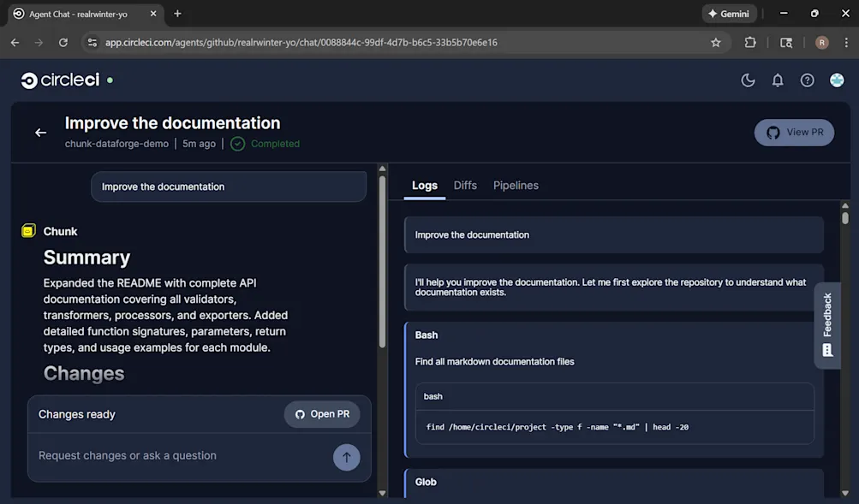Click the reading mode icon in browser toolbar
Image resolution: width=859 pixels, height=504 pixels.
click(x=786, y=43)
